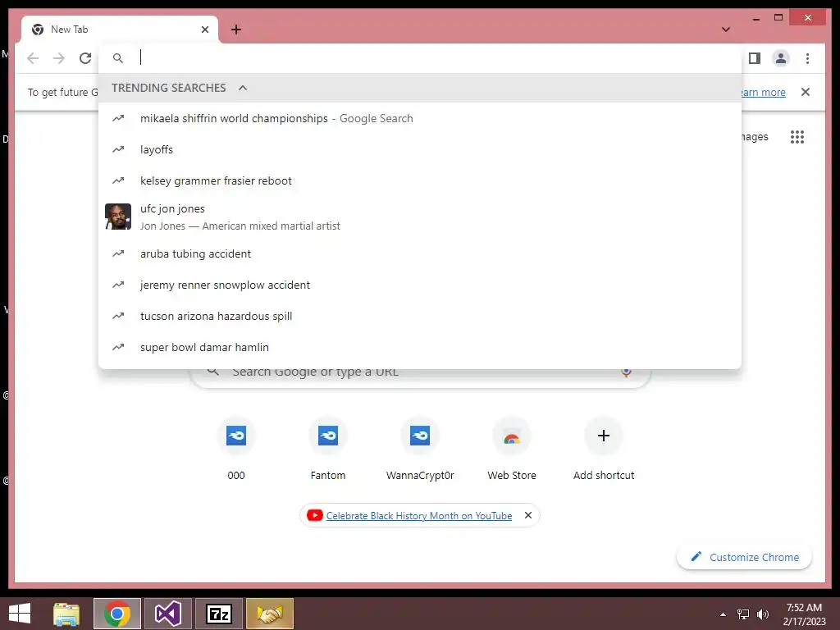840x630 pixels.
Task: Open Celebrate Black History Month on YouTube link
Action: (419, 515)
